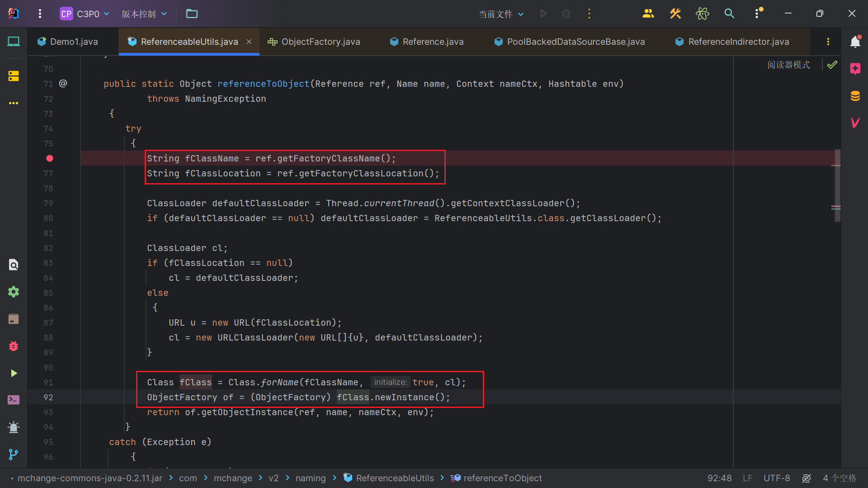Place cursor on referenceToObject method name
This screenshot has width=868, height=488.
pyautogui.click(x=264, y=84)
